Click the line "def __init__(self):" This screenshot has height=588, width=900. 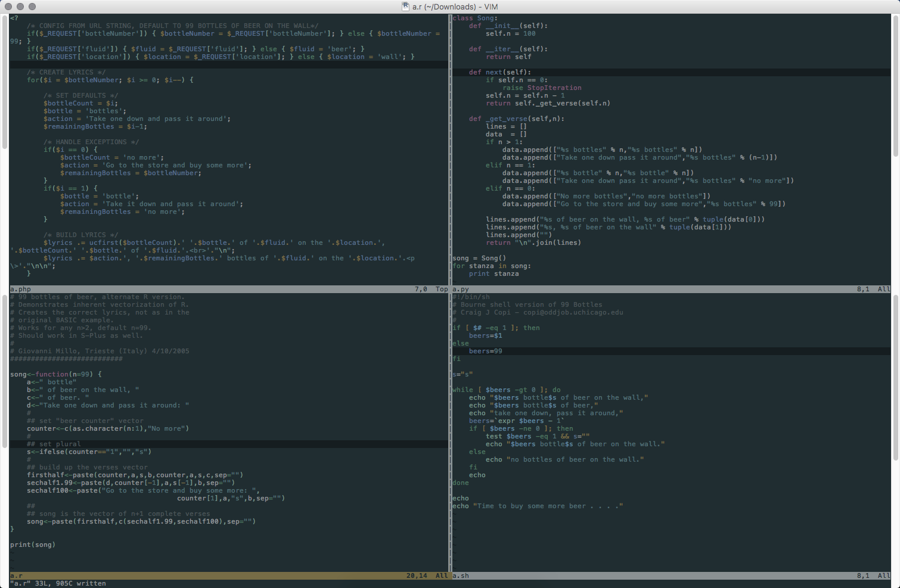508,26
